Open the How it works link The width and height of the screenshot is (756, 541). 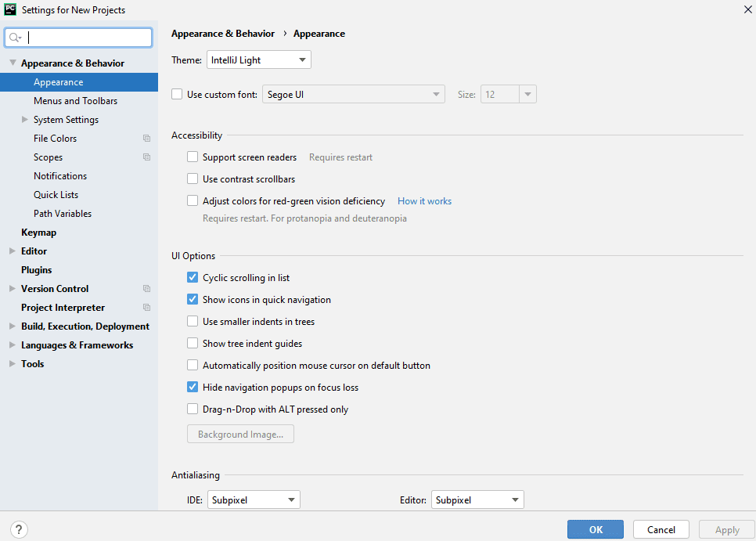click(424, 201)
